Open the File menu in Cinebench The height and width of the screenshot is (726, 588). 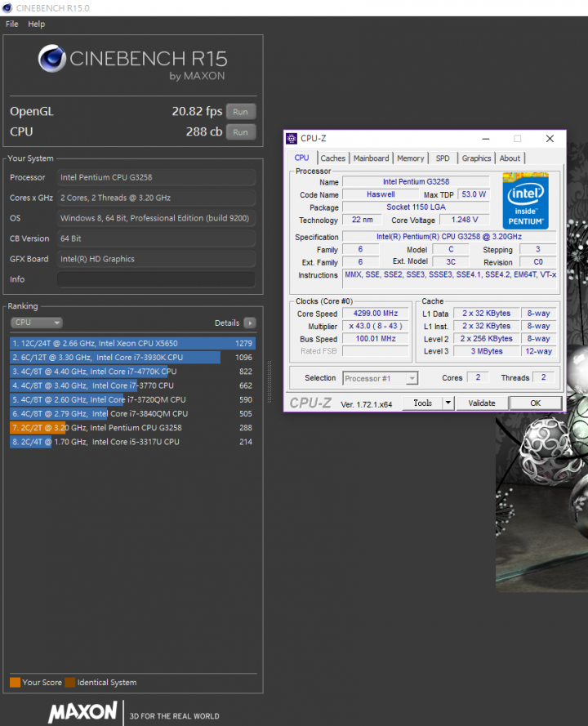pos(12,24)
